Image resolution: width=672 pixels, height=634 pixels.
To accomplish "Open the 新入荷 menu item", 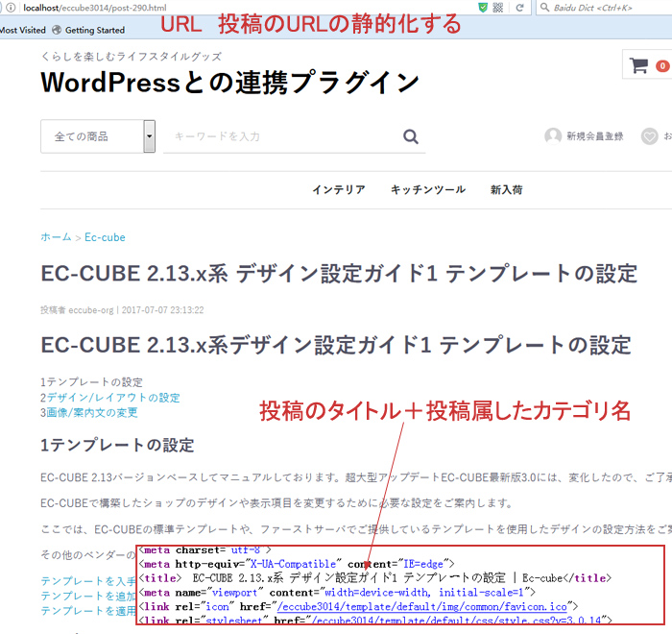I will (x=506, y=189).
